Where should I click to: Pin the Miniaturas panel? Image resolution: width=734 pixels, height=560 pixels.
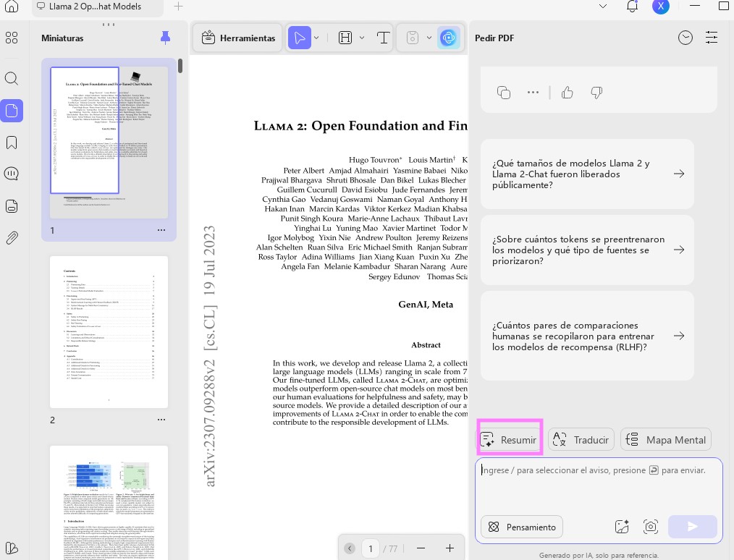coord(165,38)
